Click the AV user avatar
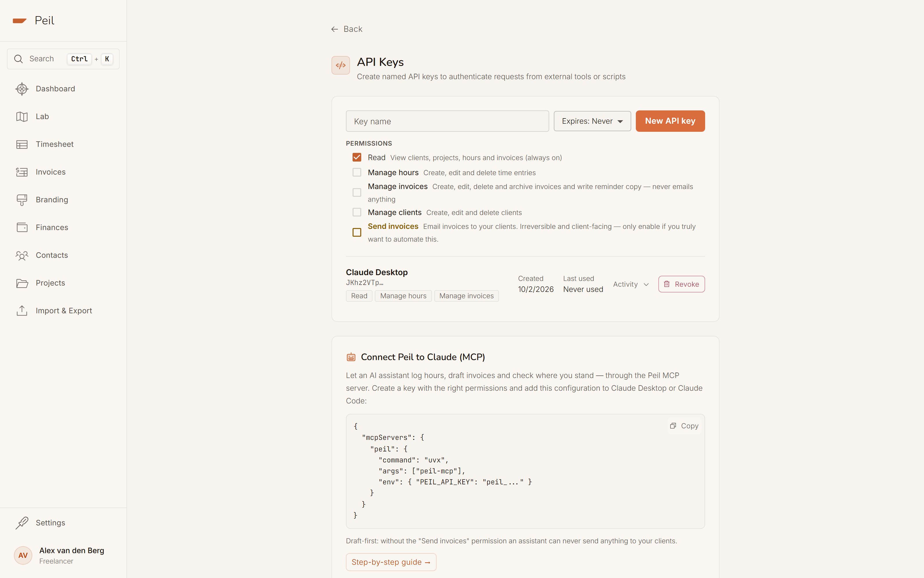 [x=23, y=555]
